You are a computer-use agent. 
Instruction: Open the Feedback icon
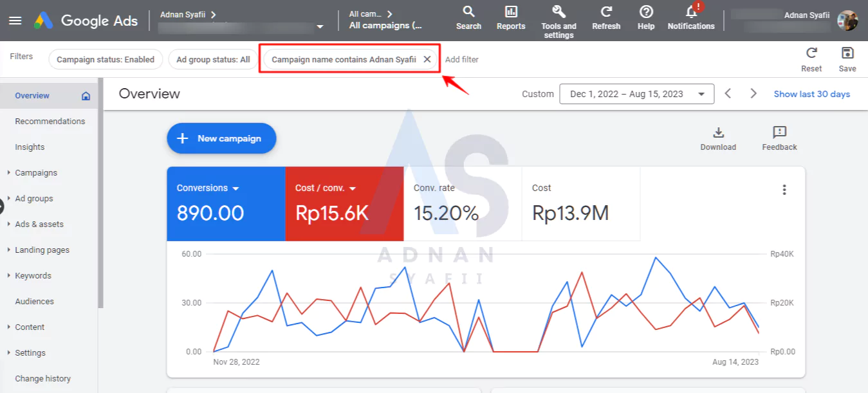click(779, 133)
